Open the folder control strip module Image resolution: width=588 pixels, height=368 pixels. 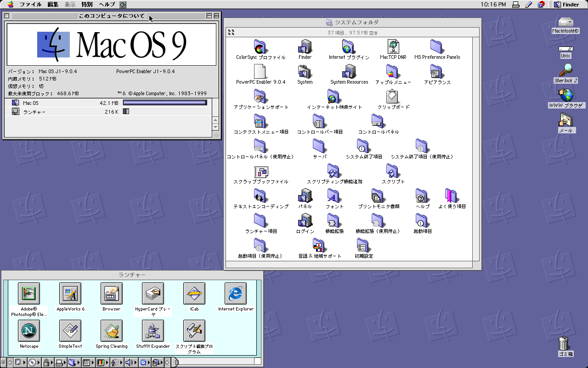click(x=74, y=362)
